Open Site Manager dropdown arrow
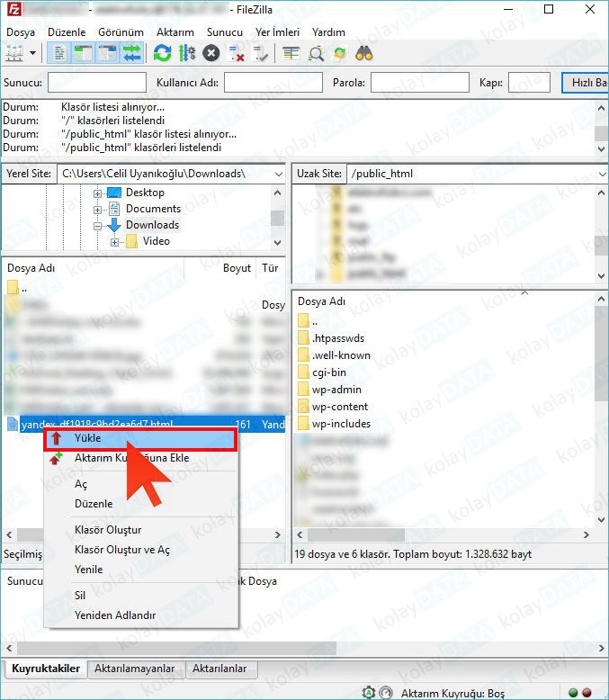 point(33,53)
